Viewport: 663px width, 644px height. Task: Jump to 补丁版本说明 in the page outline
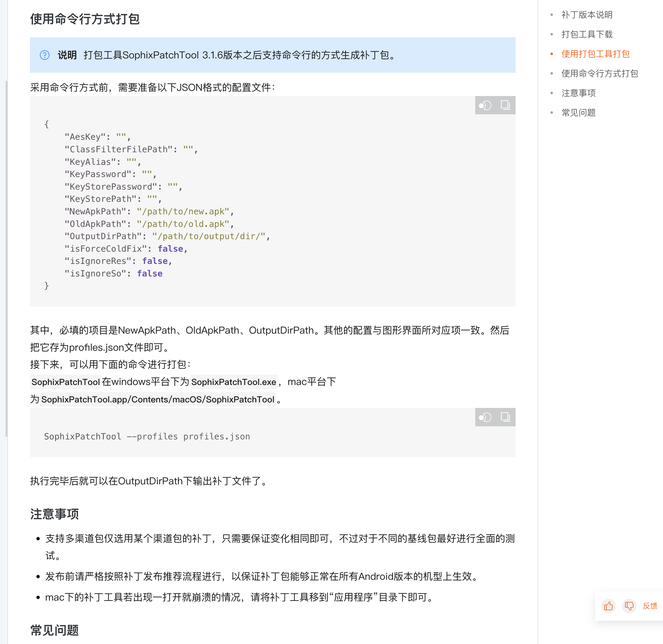click(587, 15)
